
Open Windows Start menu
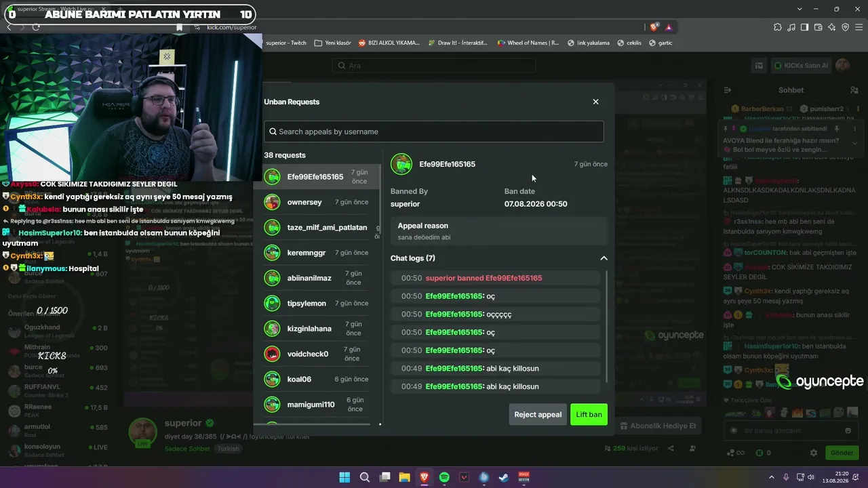click(344, 477)
